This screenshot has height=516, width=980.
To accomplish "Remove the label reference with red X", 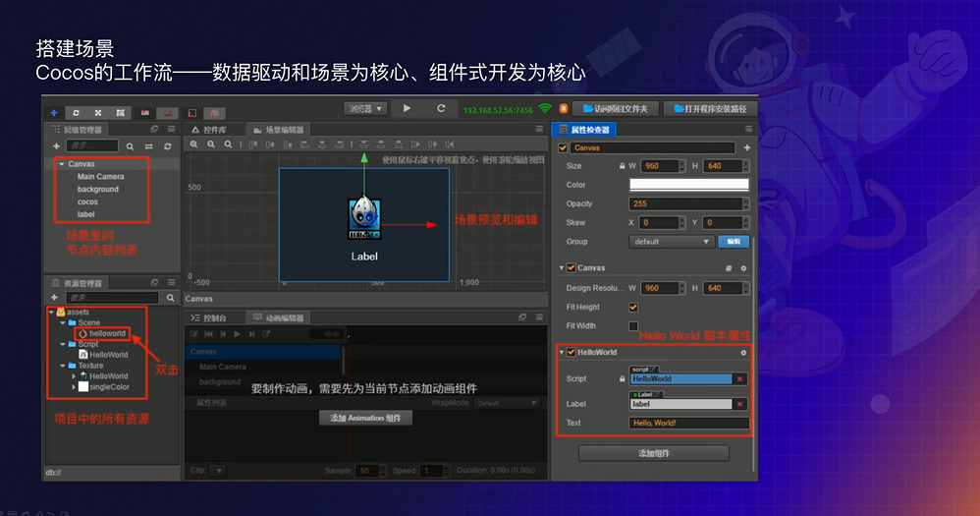I will (x=740, y=404).
